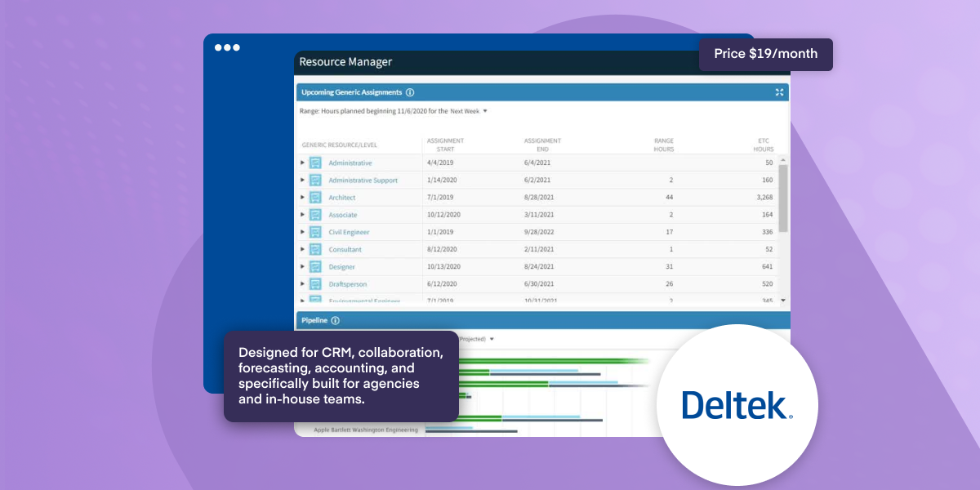
Task: Select the 520 ETC hours value
Action: [767, 284]
